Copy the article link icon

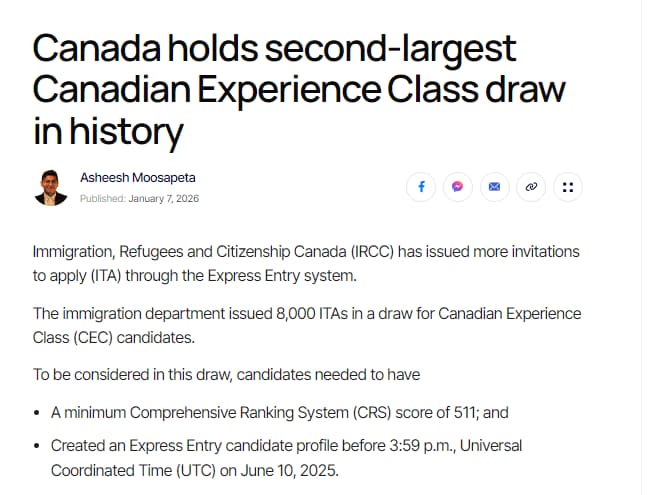point(531,187)
